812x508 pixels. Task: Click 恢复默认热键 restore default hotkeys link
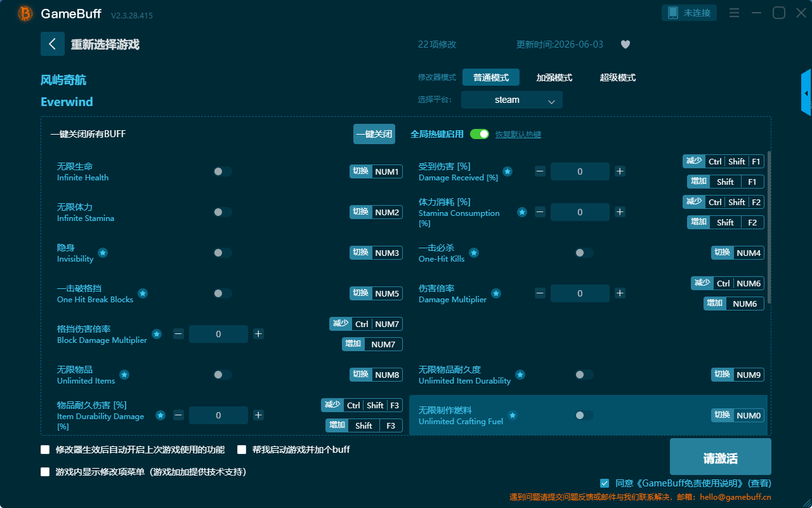coord(518,135)
